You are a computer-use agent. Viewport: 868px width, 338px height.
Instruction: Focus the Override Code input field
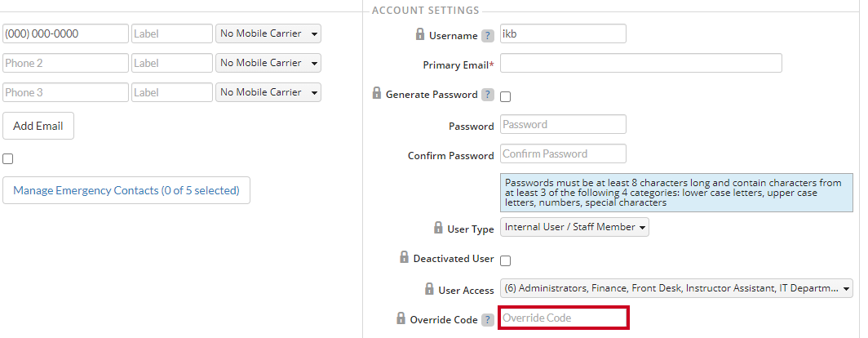(564, 318)
